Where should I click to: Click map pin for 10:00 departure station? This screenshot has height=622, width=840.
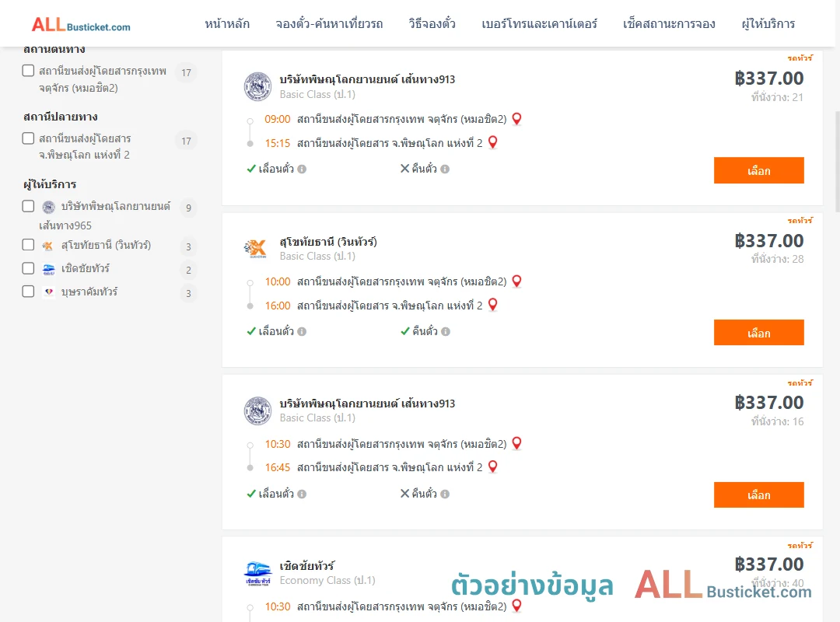click(x=516, y=281)
